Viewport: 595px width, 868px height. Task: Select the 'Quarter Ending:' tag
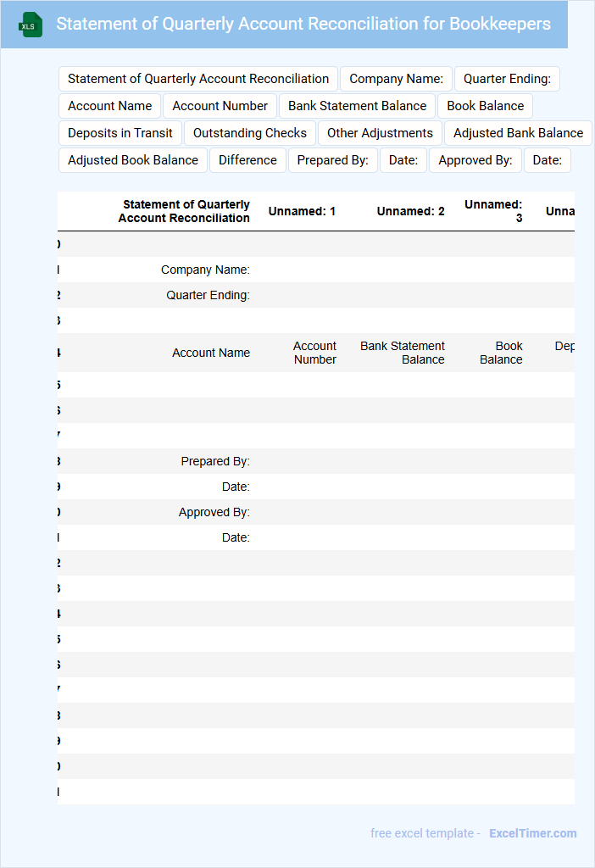click(507, 79)
